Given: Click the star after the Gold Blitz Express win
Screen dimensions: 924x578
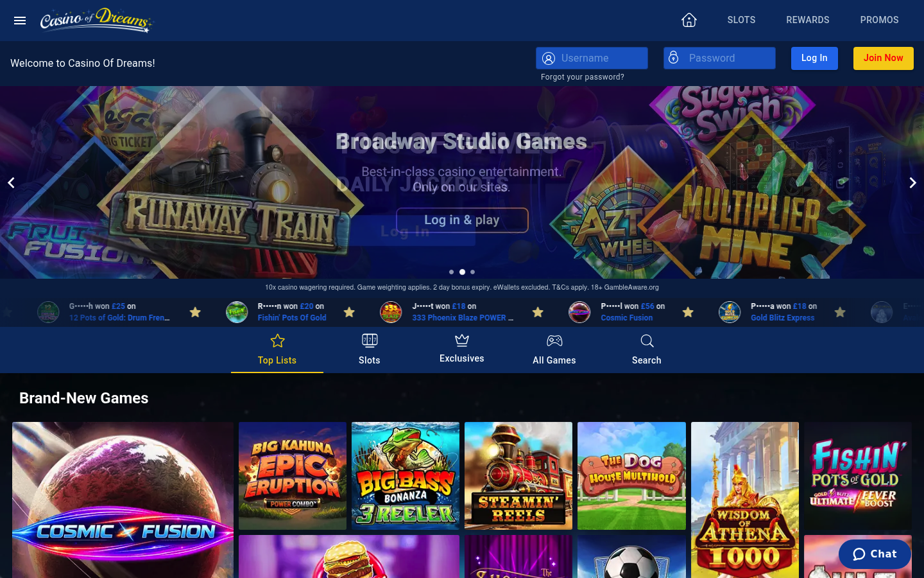Looking at the screenshot, I should point(840,312).
